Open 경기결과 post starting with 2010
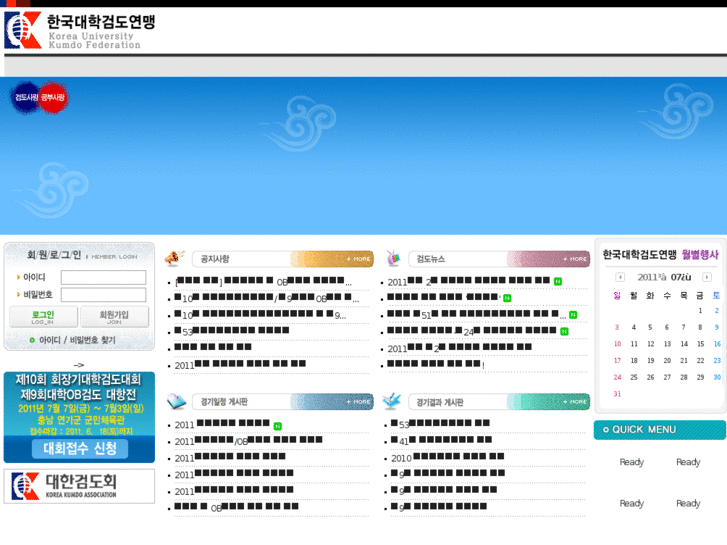727x545 pixels. tap(447, 457)
